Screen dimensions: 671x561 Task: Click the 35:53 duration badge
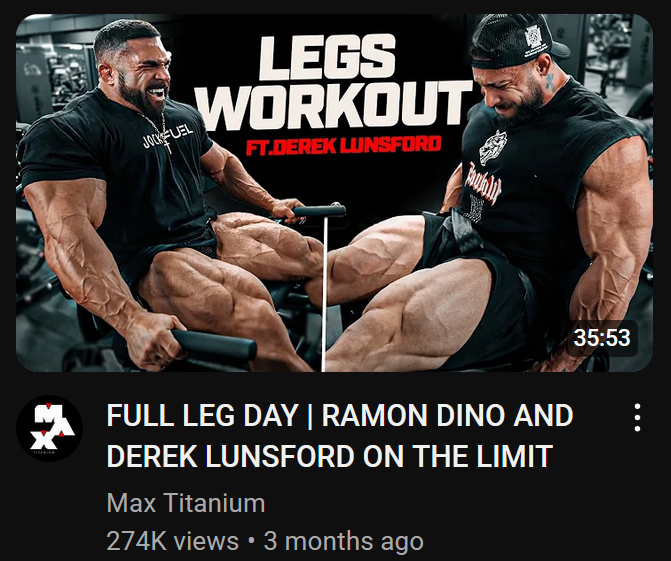(x=602, y=338)
